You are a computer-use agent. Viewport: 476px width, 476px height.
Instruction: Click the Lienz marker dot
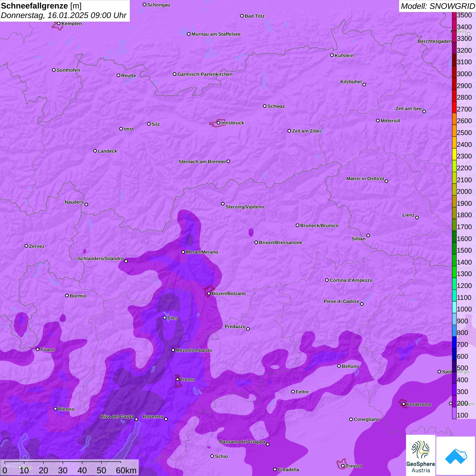click(417, 218)
